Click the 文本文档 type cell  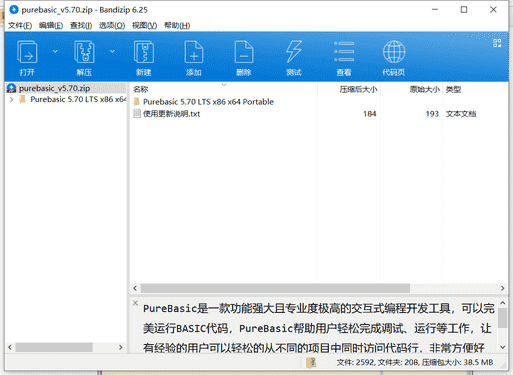coord(461,114)
